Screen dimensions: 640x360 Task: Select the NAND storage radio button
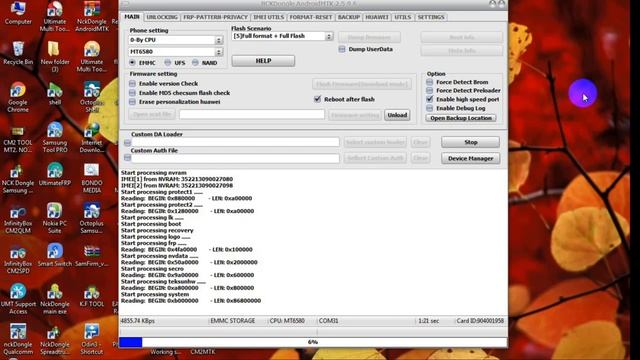click(x=195, y=62)
